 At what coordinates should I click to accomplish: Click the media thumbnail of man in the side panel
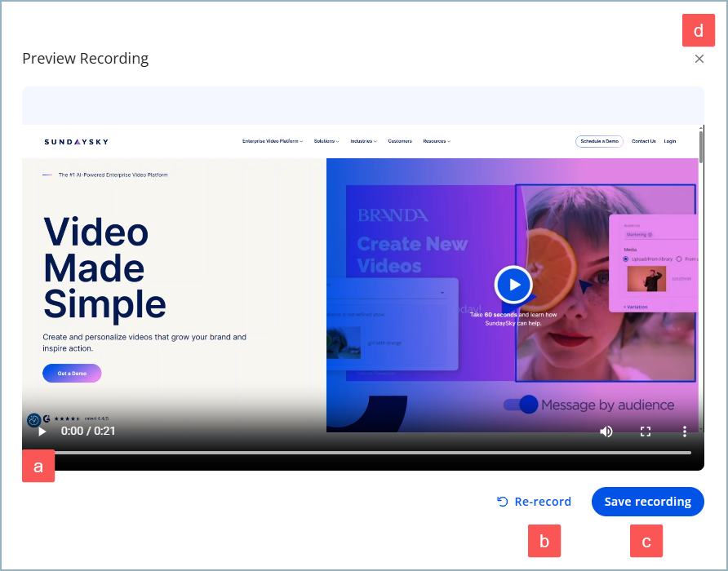point(646,278)
